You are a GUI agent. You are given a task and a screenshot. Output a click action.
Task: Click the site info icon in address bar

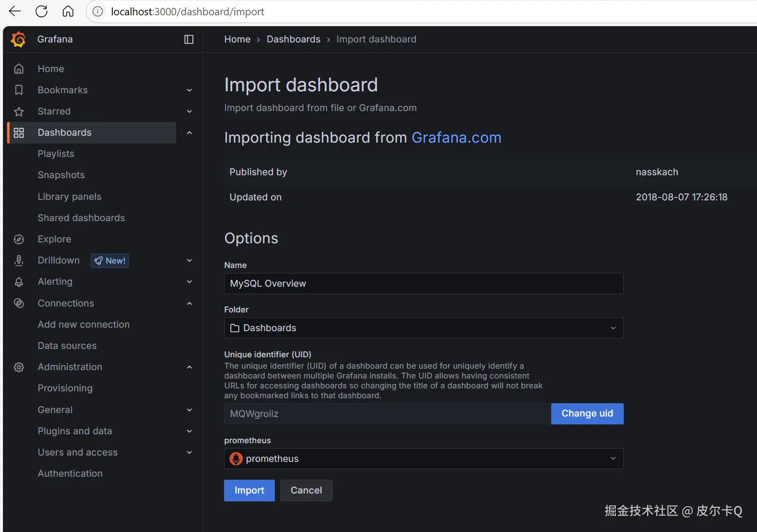[x=98, y=11]
